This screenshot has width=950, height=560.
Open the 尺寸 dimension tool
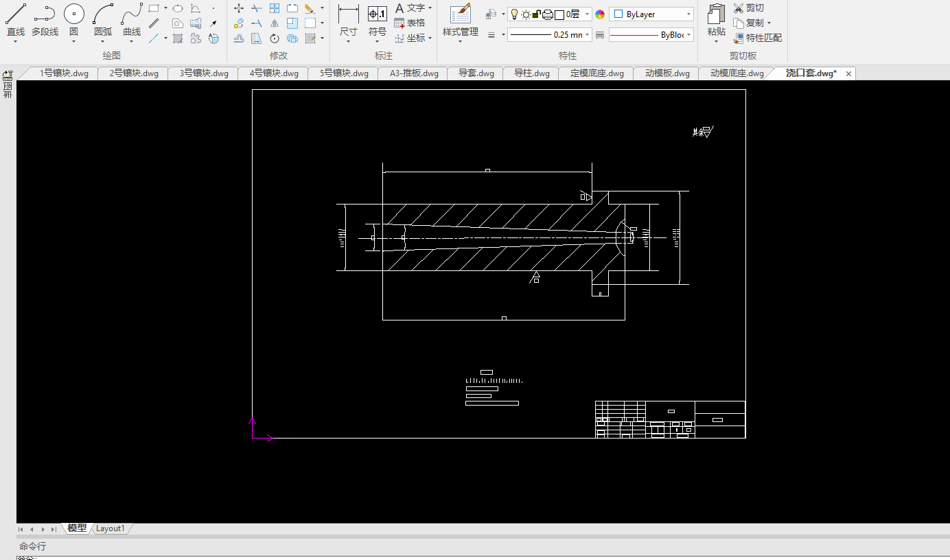coord(349,21)
